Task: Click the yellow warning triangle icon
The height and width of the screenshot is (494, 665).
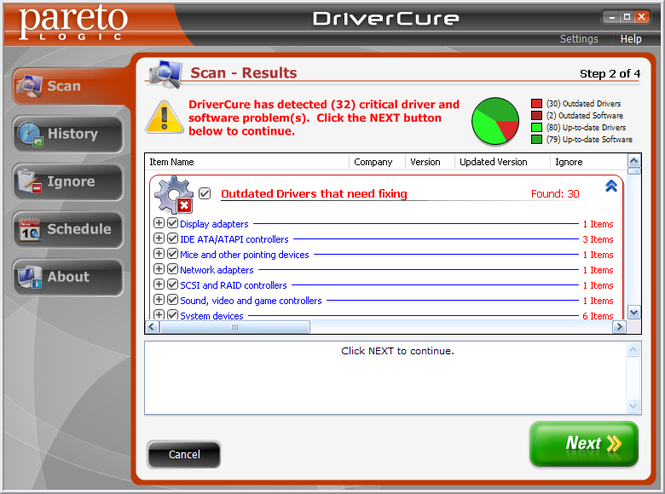Action: [165, 117]
